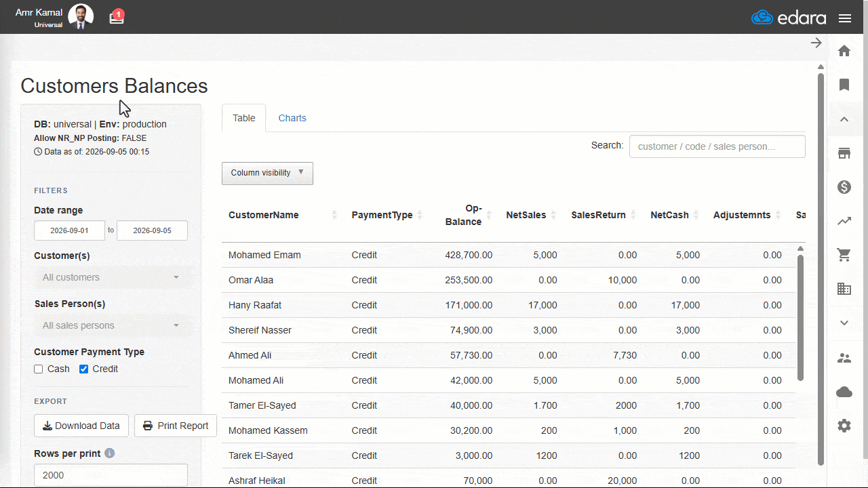868x488 pixels.
Task: Expand sidebar section with down chevron
Action: coord(844,323)
